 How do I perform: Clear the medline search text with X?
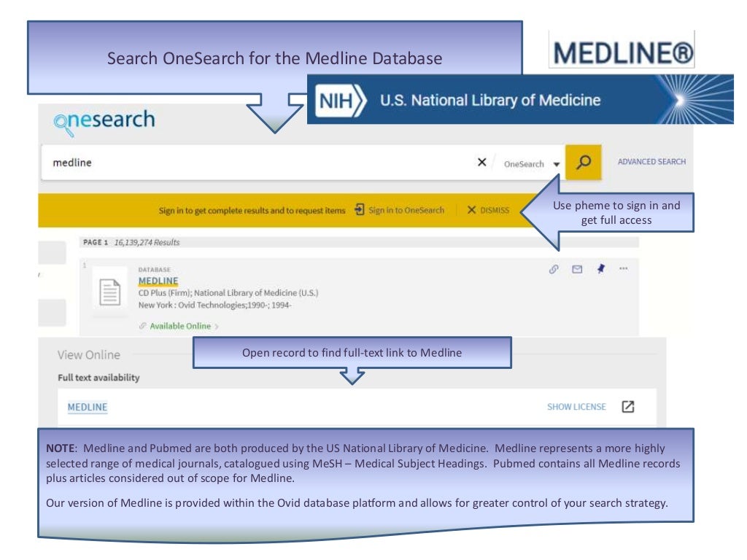pos(481,163)
